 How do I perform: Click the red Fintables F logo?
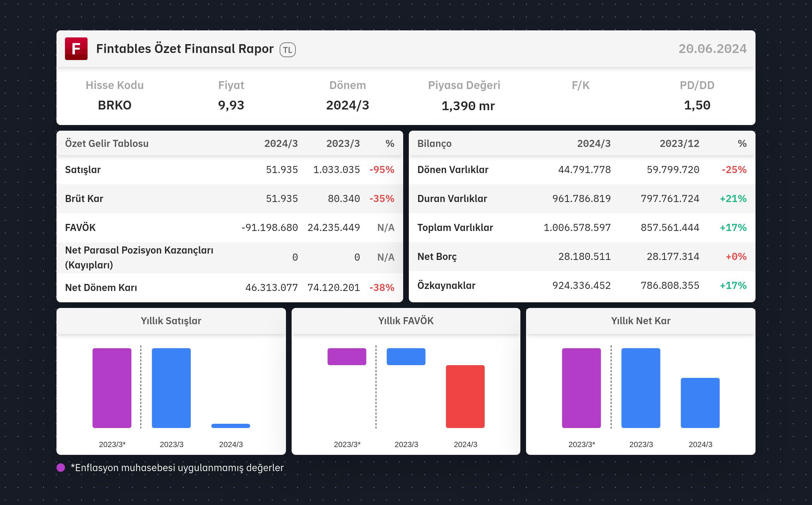pyautogui.click(x=76, y=49)
